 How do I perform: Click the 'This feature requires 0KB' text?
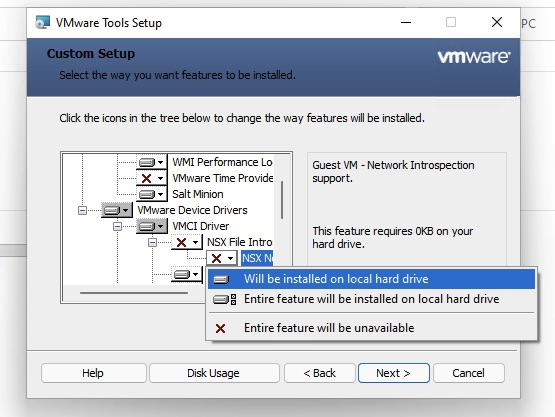(393, 238)
